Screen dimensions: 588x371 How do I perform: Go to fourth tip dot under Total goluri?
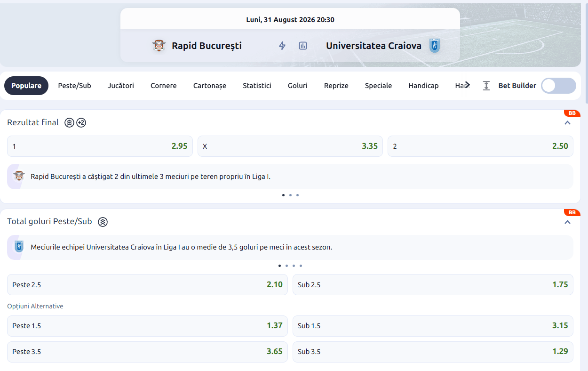pyautogui.click(x=301, y=266)
